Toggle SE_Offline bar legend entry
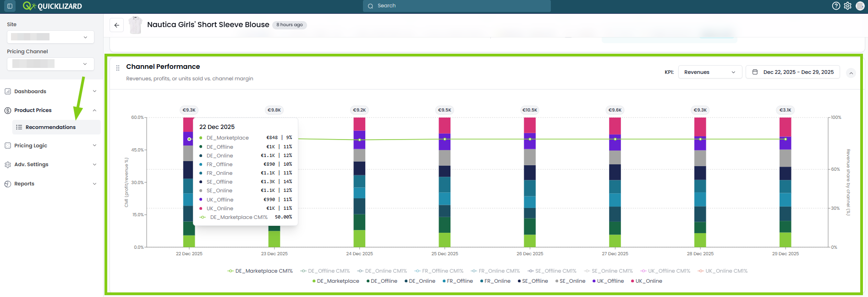Viewport: 868px width, 297px height. click(x=533, y=281)
